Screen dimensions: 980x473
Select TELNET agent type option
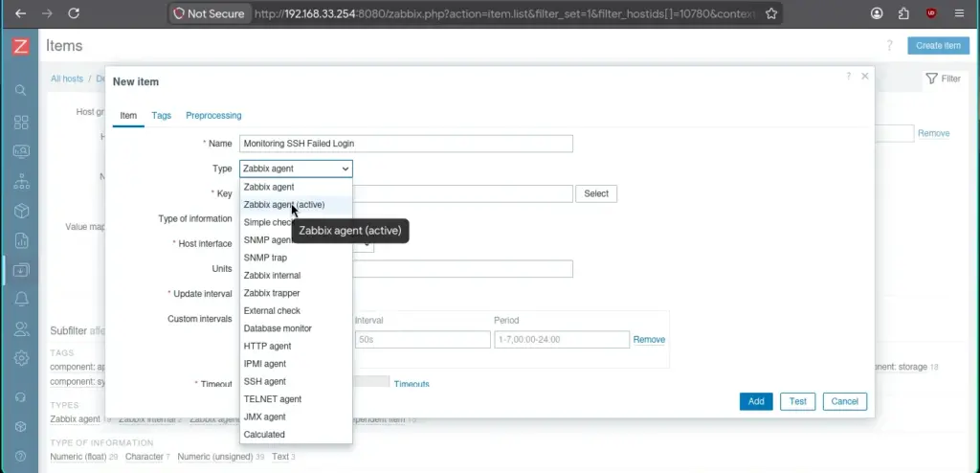(x=296, y=398)
